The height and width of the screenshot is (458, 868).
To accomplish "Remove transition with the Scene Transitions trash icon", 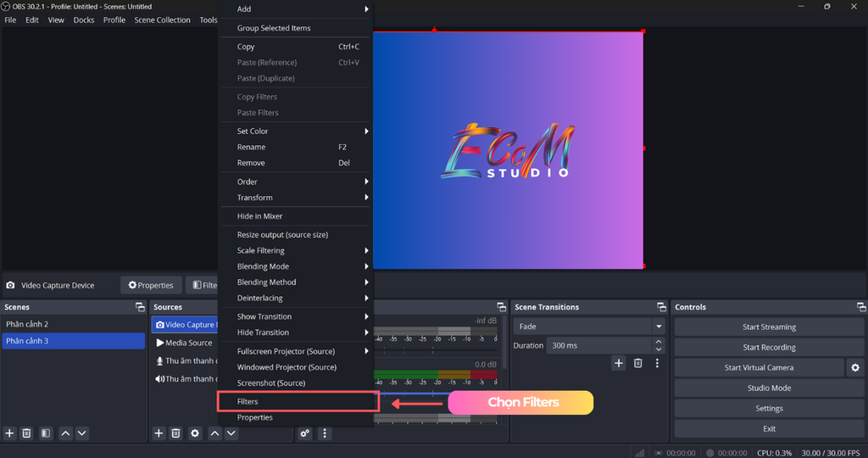I will click(638, 363).
